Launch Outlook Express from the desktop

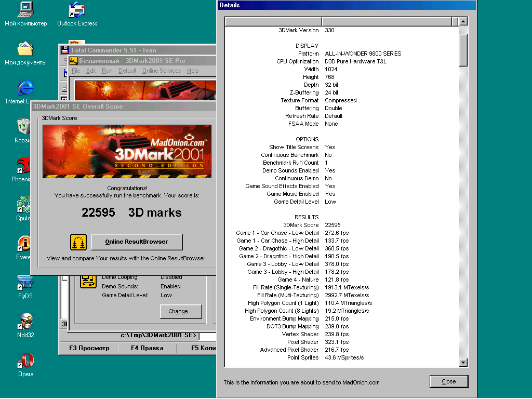point(77,10)
